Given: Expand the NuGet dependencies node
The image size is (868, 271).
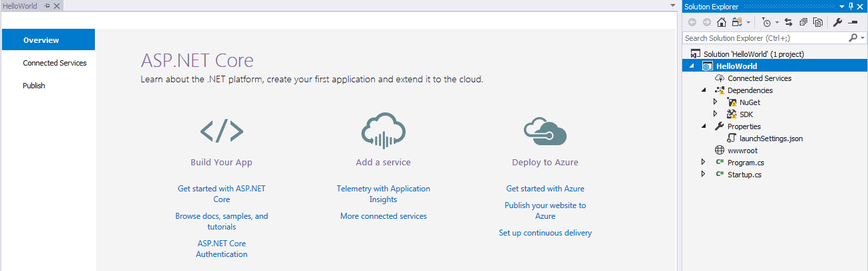Looking at the screenshot, I should click(x=715, y=102).
